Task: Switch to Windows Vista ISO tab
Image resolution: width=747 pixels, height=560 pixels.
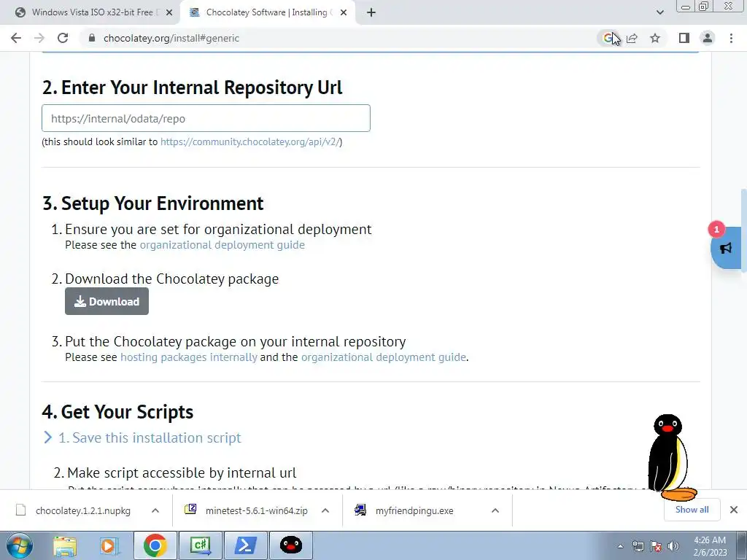Action: click(93, 12)
